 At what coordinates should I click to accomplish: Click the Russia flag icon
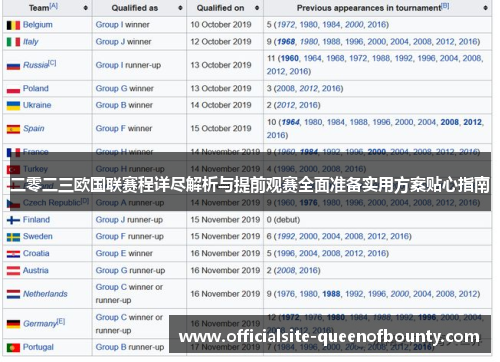pyautogui.click(x=13, y=66)
